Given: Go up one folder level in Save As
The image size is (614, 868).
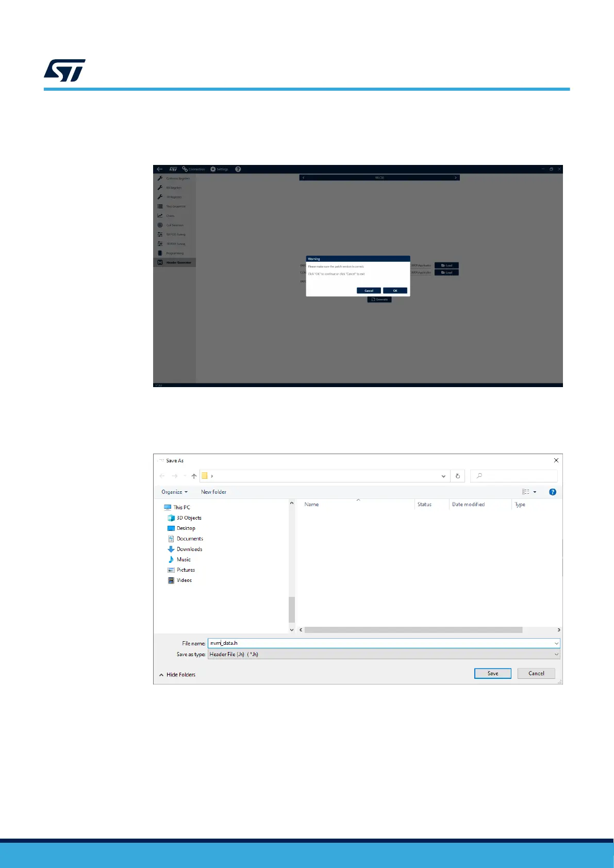Looking at the screenshot, I should tap(194, 476).
